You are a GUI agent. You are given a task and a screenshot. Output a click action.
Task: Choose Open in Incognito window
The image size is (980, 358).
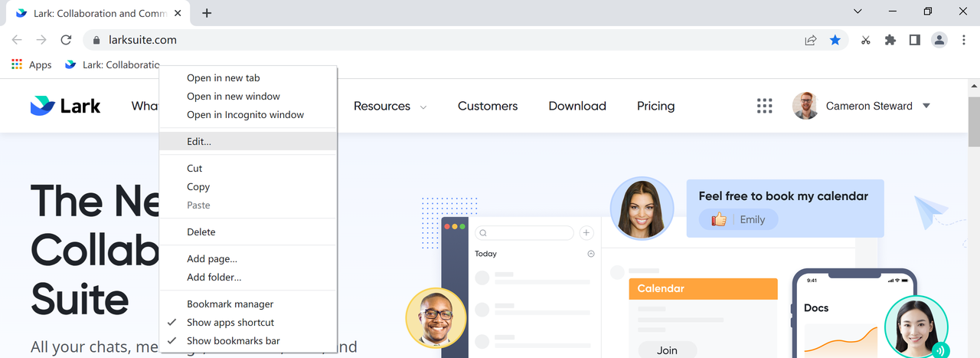[245, 115]
